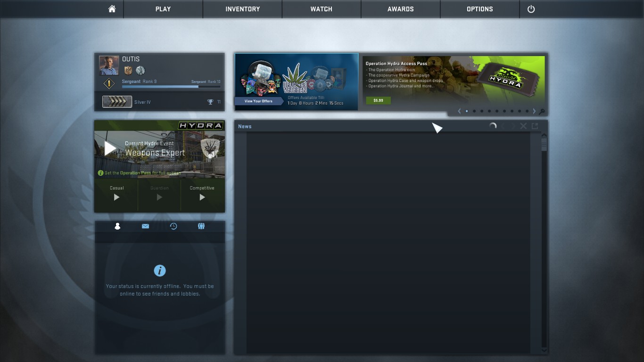Open the friends list person icon tab
The image size is (644, 362).
pos(117,226)
